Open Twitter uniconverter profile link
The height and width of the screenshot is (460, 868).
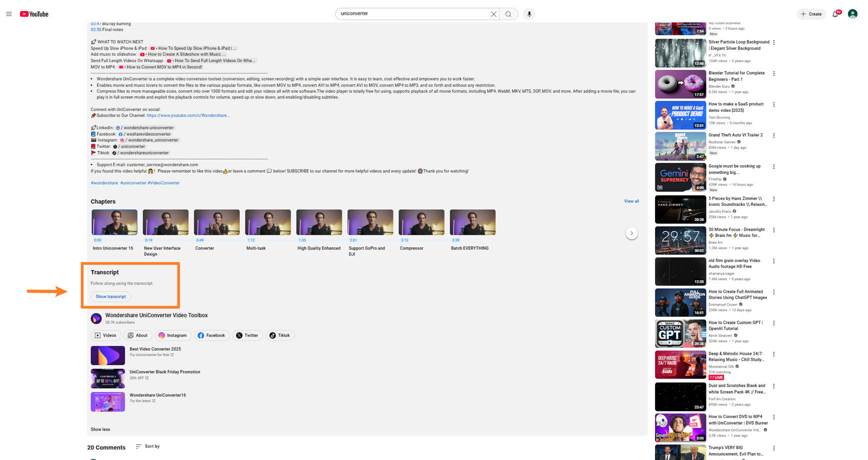(x=129, y=147)
